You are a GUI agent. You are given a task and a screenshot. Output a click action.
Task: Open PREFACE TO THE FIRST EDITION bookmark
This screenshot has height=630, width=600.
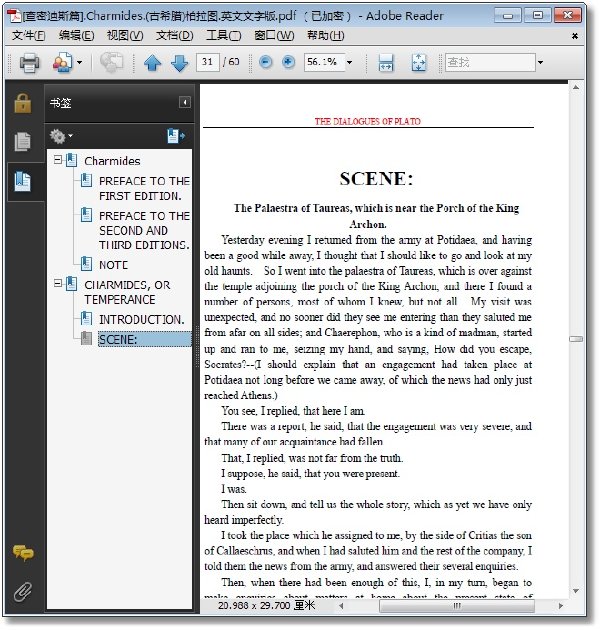click(144, 188)
